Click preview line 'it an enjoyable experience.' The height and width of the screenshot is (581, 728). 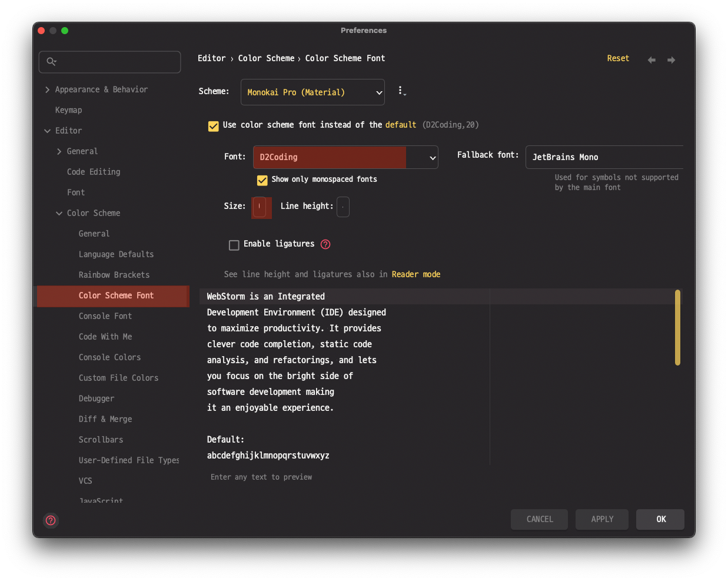270,408
